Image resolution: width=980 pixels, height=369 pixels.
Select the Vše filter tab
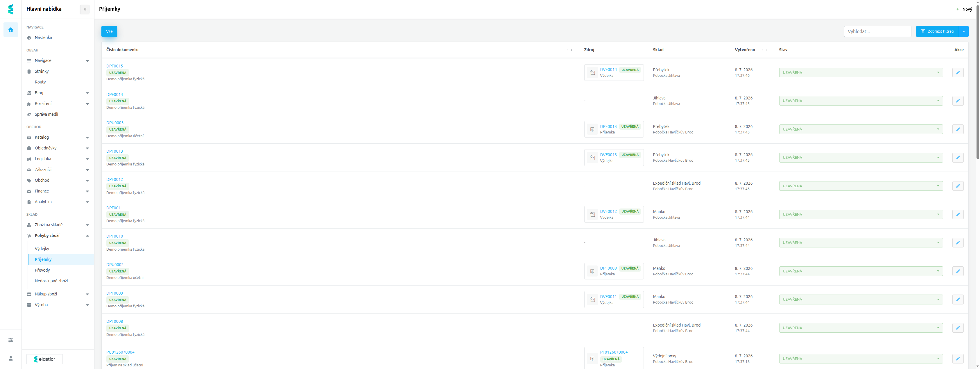click(109, 31)
